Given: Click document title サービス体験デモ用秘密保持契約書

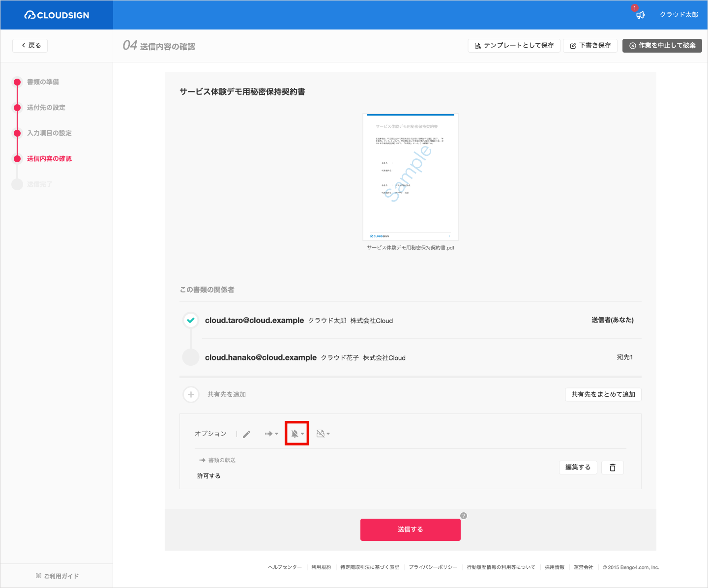Looking at the screenshot, I should (x=242, y=92).
